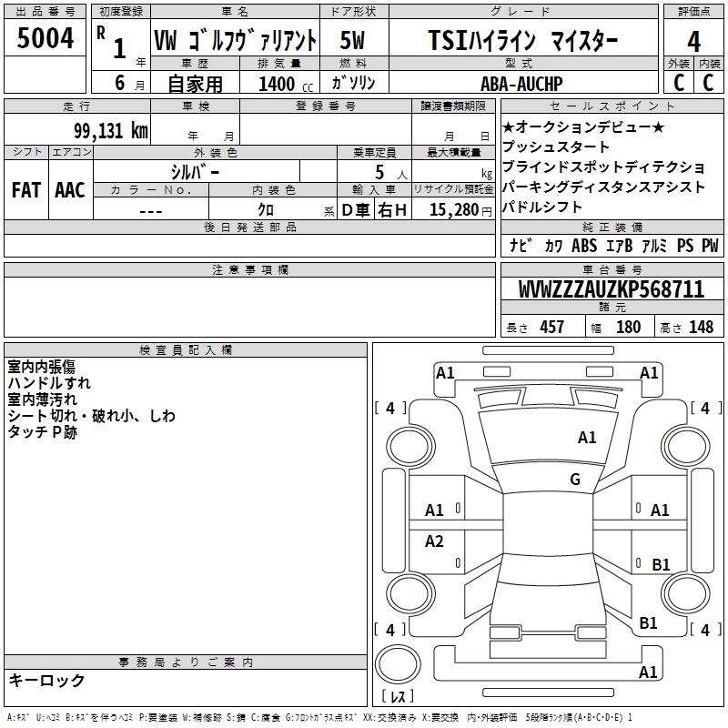728x728 pixels.
Task: Click the G windshield chip mark on diagram
Action: click(x=574, y=480)
